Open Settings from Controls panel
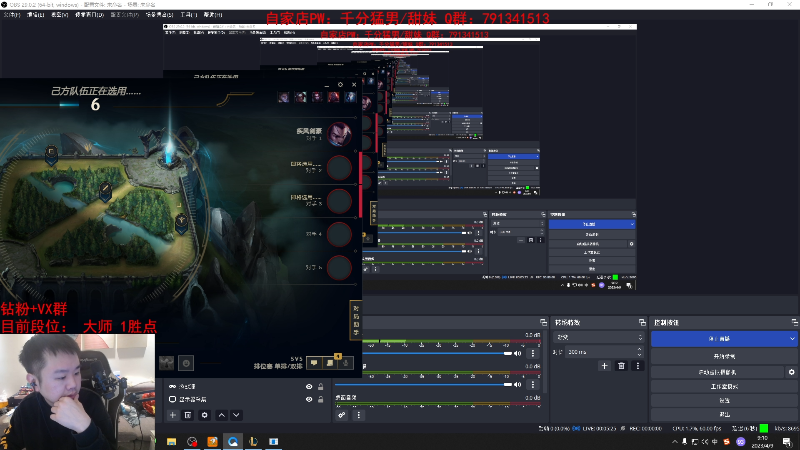800x450 pixels. 724,401
